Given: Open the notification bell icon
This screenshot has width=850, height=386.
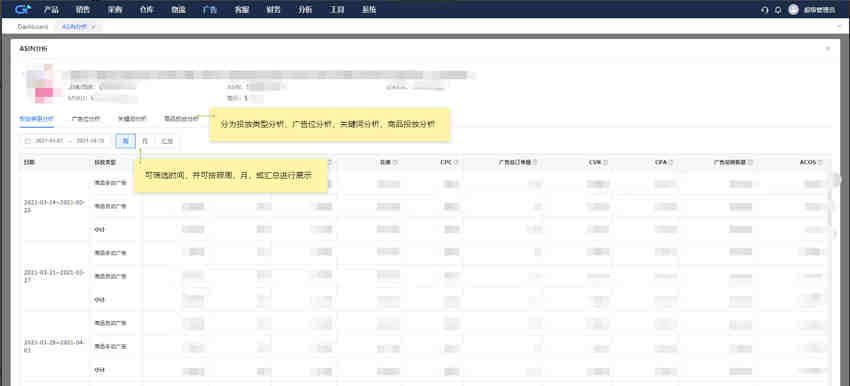Looking at the screenshot, I should tap(778, 10).
